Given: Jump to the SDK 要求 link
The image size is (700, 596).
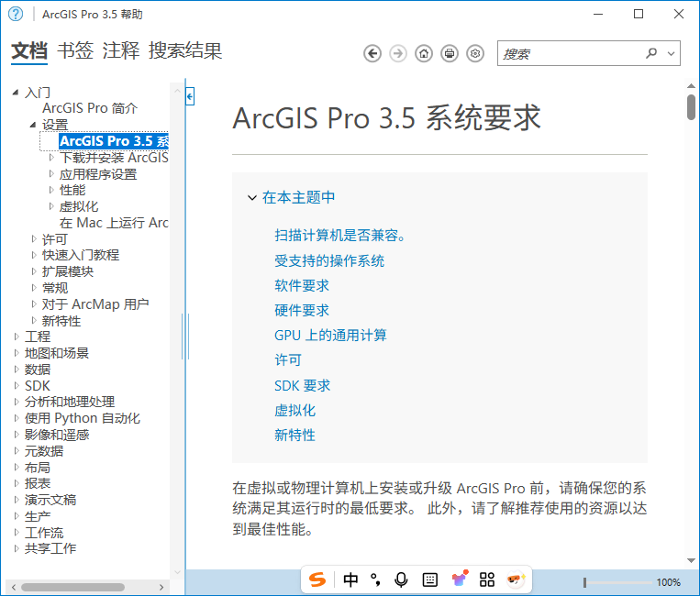Looking at the screenshot, I should click(302, 385).
